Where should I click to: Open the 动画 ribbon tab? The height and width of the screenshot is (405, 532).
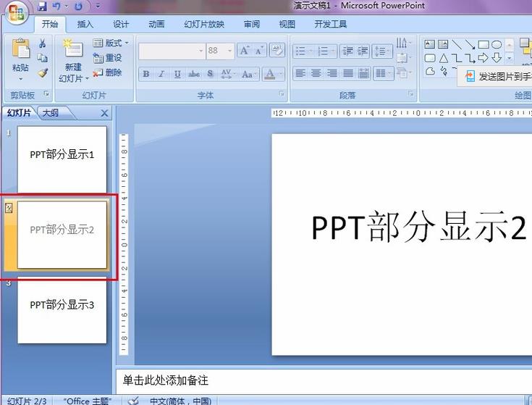coord(156,24)
